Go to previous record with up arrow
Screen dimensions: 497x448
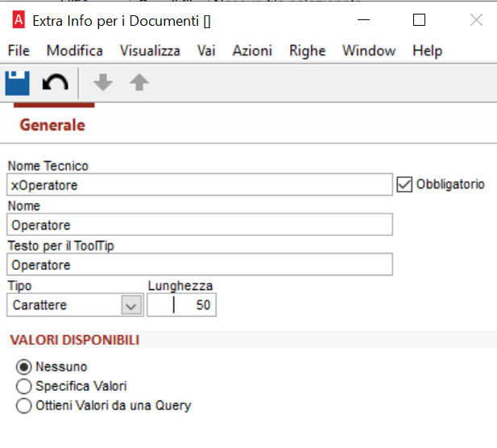coord(139,82)
